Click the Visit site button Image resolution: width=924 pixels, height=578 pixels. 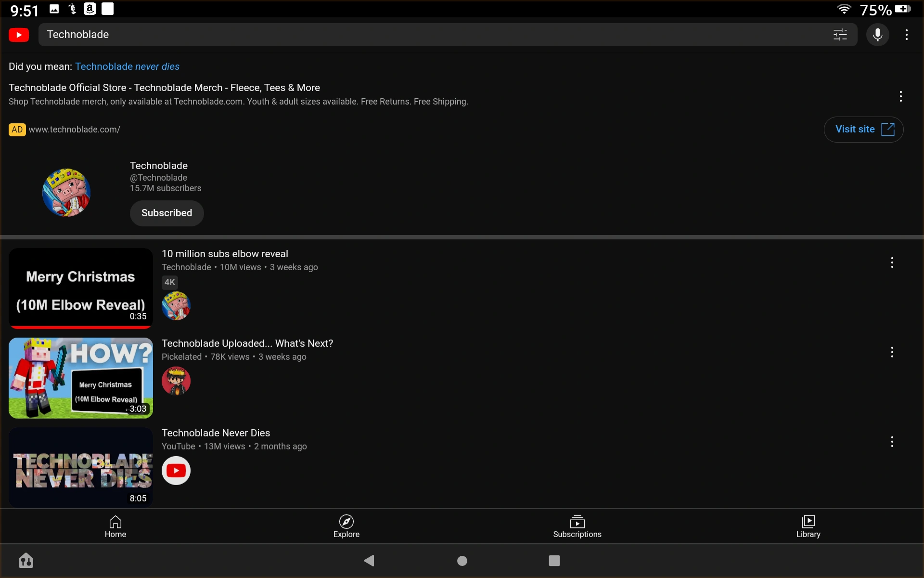(864, 129)
